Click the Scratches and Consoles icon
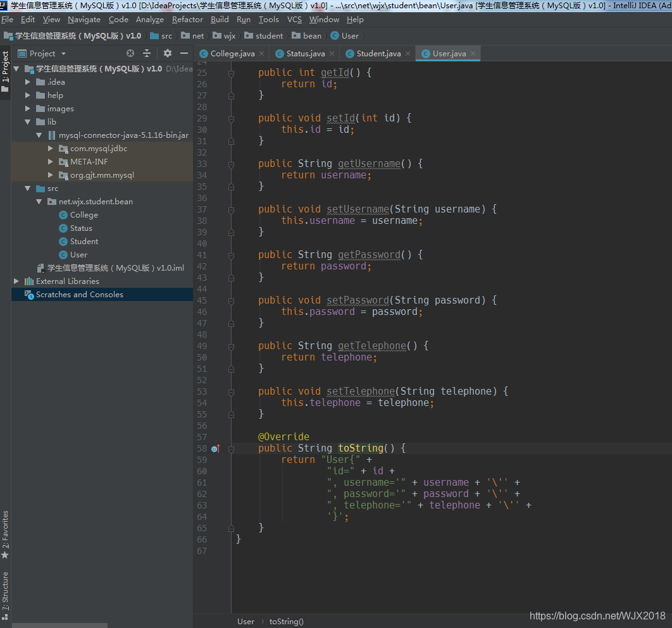 pos(29,295)
